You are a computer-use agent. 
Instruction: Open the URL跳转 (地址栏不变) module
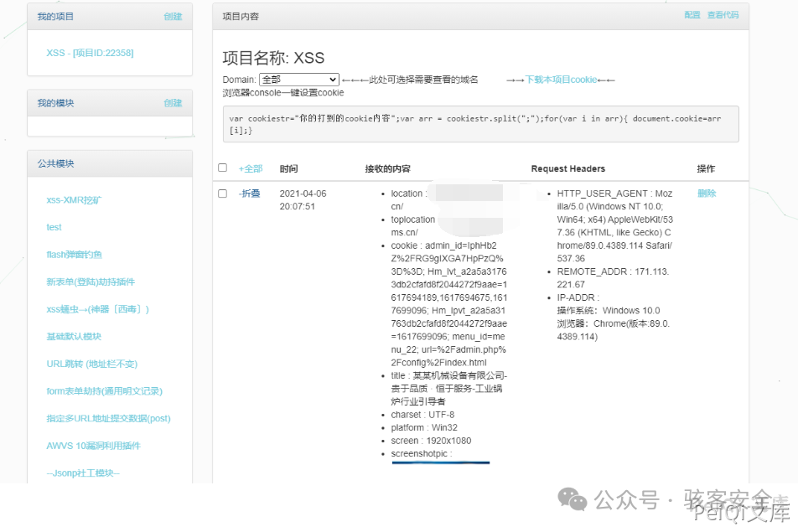pyautogui.click(x=91, y=364)
